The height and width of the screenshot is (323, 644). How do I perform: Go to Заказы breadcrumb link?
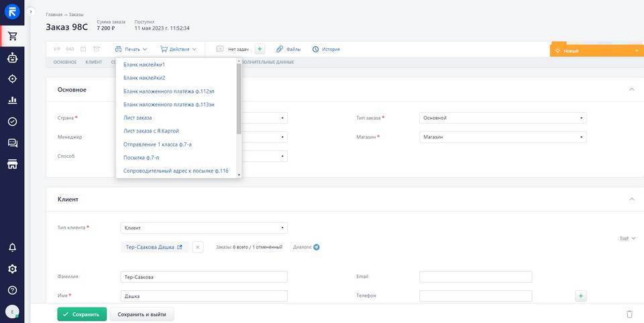pos(76,14)
